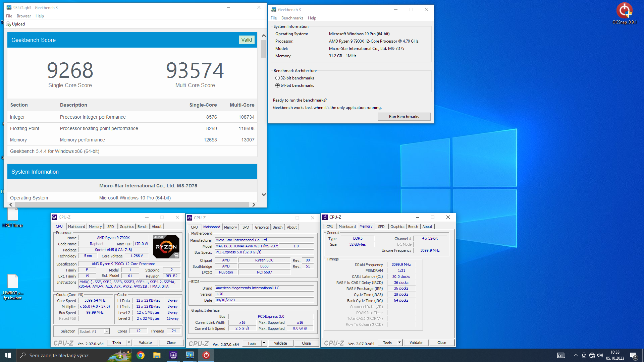Click Validate in right CPU-Z window
Viewport: 644px width, 362px height.
[x=416, y=343]
